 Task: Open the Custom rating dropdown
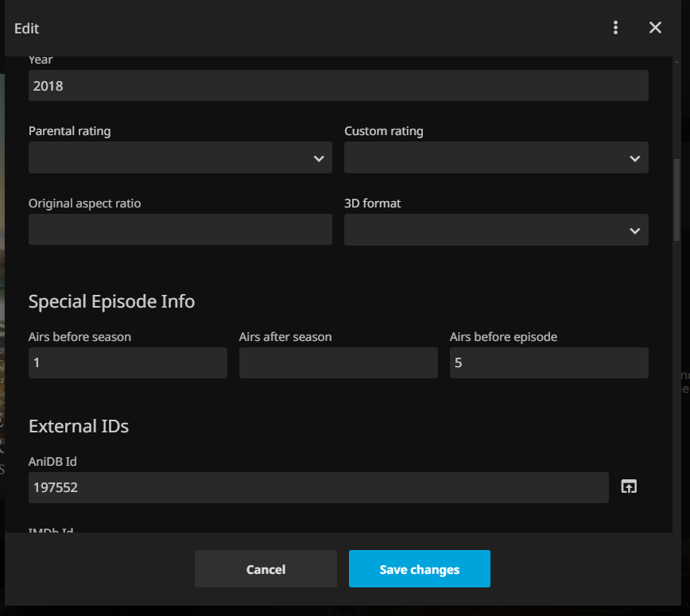coord(496,157)
